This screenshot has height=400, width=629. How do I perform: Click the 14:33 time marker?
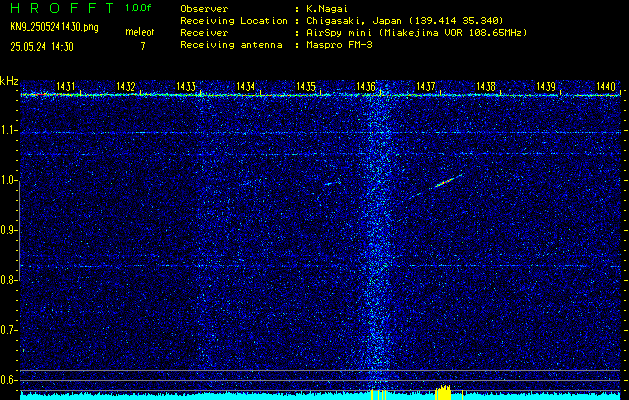tap(186, 86)
